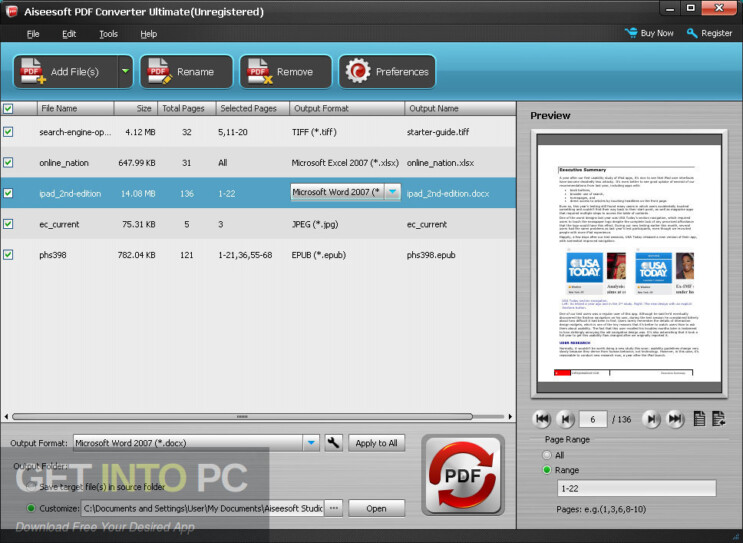Click the Add File(s) PDF icon

(33, 71)
